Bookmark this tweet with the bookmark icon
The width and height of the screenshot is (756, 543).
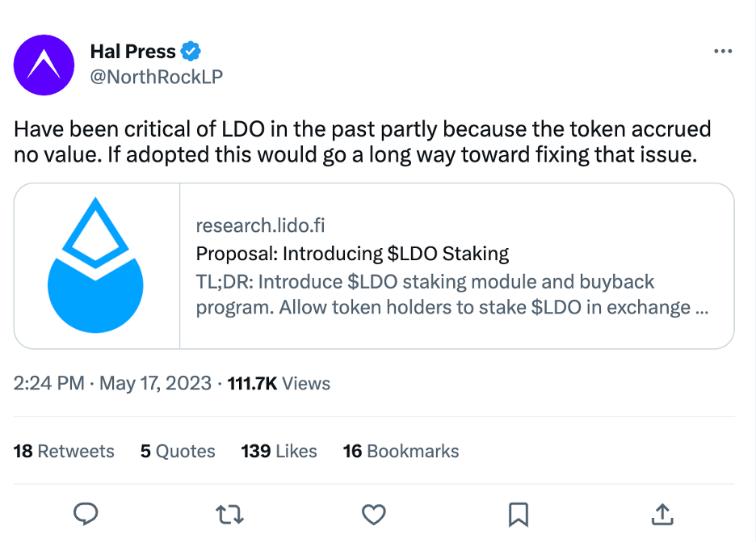518,513
